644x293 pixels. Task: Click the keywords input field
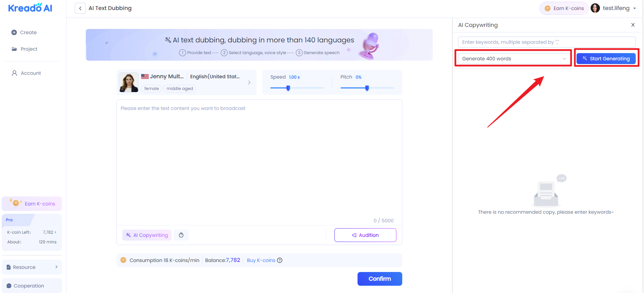[x=547, y=42]
